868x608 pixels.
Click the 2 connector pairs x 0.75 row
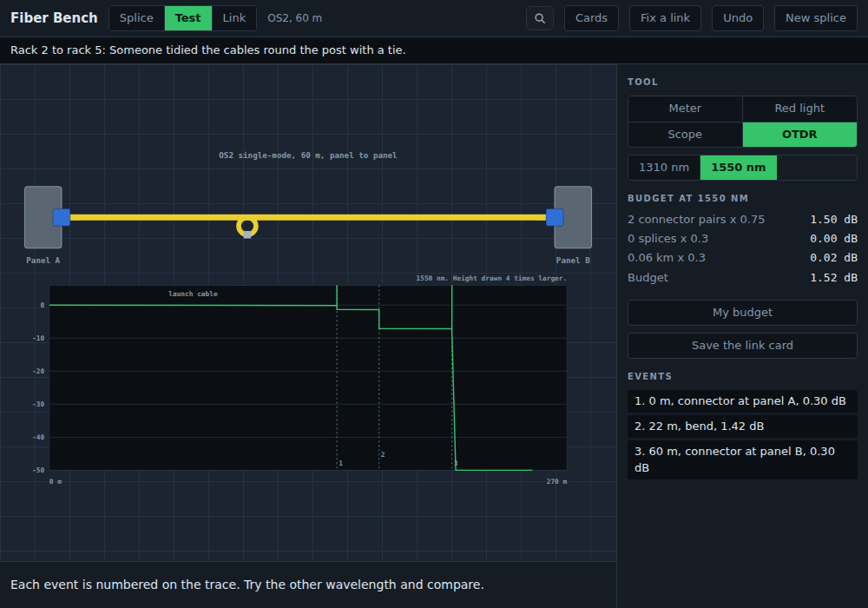(742, 220)
